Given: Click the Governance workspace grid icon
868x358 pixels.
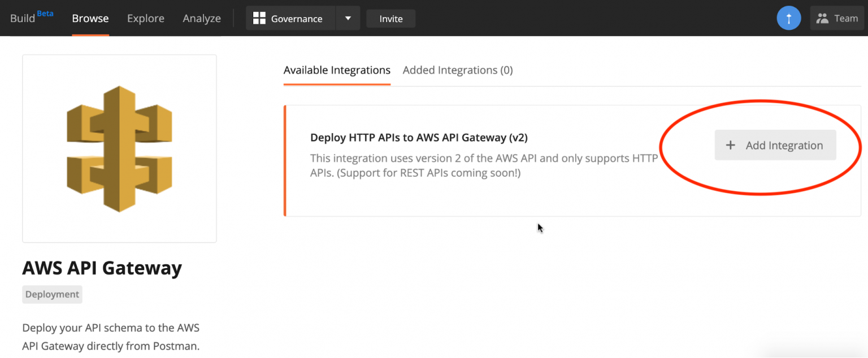Looking at the screenshot, I should click(x=259, y=19).
